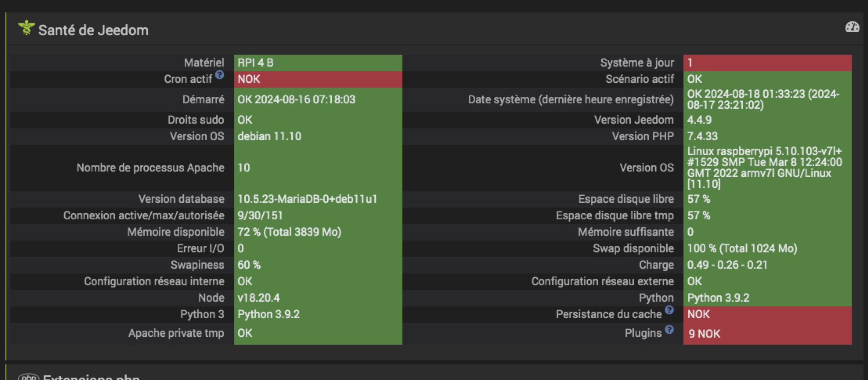Open help icon beside Plugins label
868x380 pixels.
669,330
